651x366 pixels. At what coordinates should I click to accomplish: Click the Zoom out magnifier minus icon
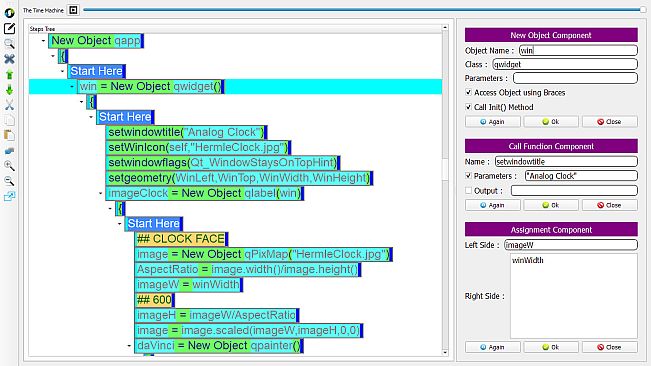coord(9,181)
